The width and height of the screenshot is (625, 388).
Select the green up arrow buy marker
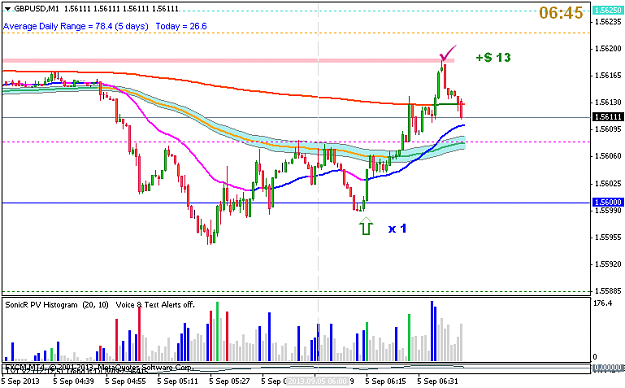[x=366, y=226]
